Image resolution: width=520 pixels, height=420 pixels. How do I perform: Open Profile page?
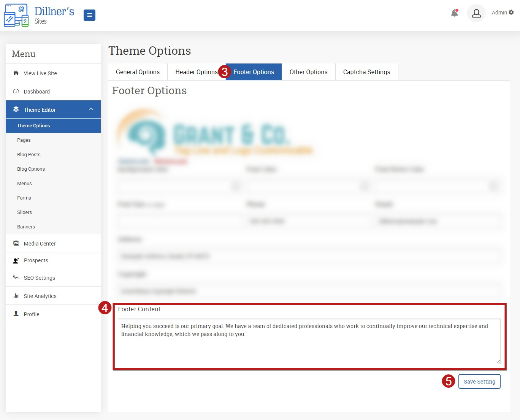coord(53,314)
